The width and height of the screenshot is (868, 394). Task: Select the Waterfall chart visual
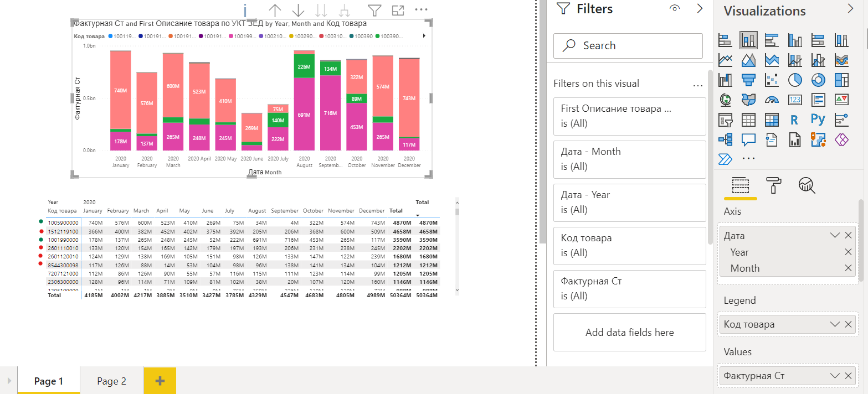pos(725,80)
